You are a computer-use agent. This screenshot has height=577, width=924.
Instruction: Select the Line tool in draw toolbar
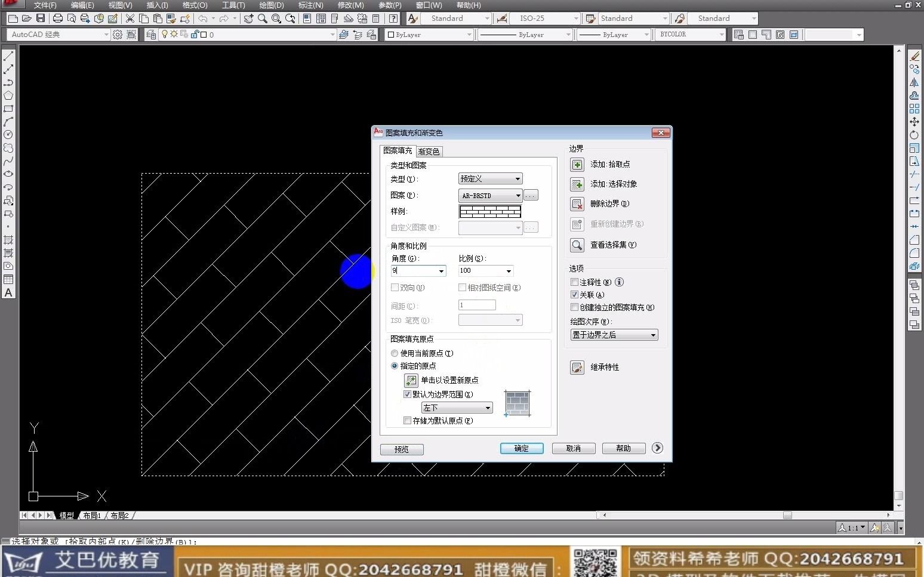8,56
